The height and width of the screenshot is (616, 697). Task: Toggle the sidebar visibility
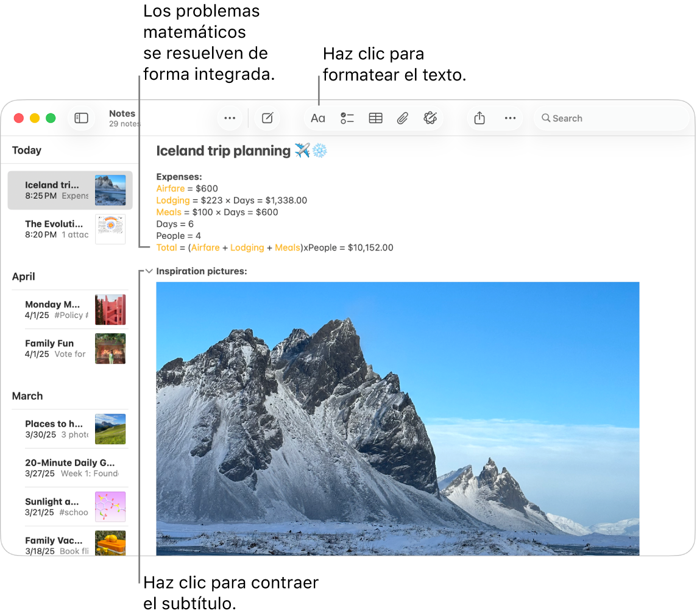[81, 118]
